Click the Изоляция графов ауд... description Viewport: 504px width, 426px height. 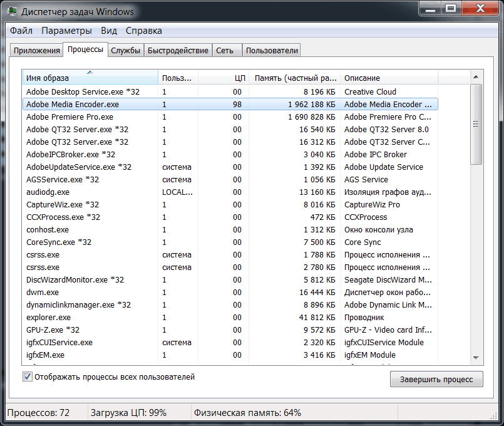(x=388, y=192)
